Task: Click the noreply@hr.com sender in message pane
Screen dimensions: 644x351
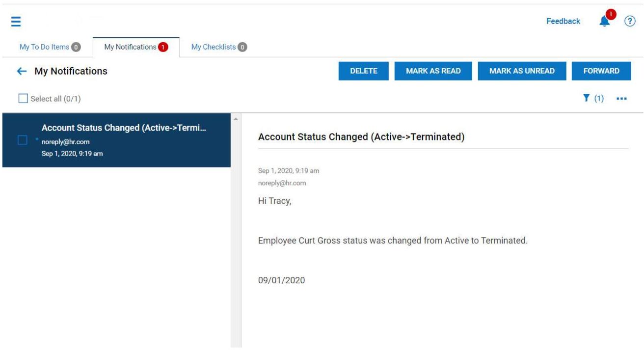Action: 282,183
